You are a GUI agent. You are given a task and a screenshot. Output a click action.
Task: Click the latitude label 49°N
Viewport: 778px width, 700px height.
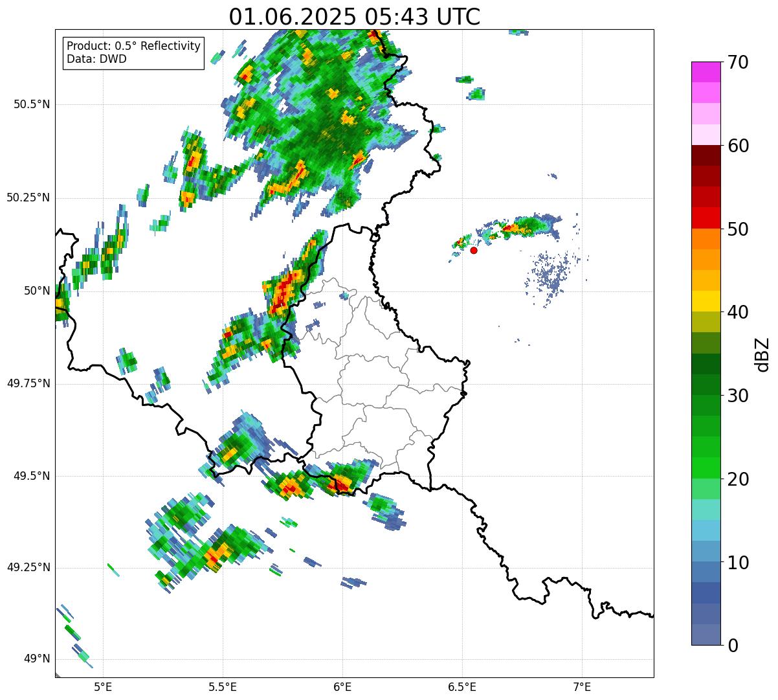pyautogui.click(x=37, y=659)
